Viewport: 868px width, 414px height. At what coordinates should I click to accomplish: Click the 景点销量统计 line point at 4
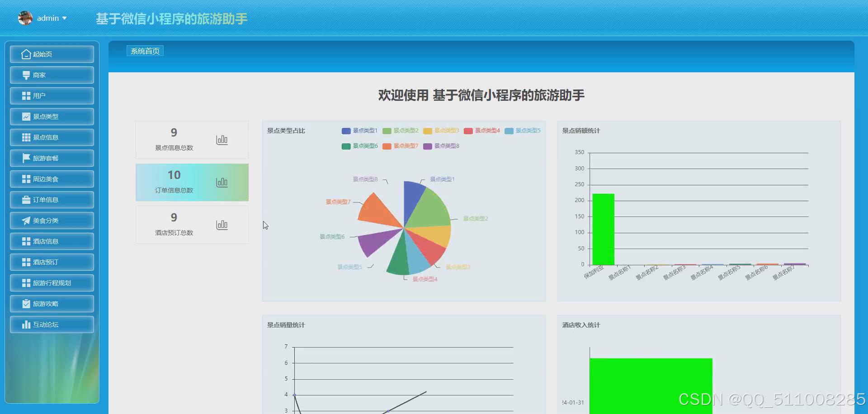pyautogui.click(x=295, y=395)
